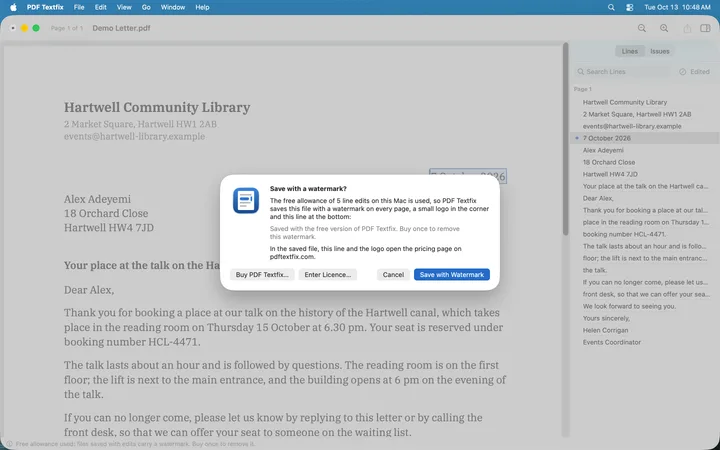Image resolution: width=720 pixels, height=450 pixels.
Task: Select '18 Orchard Close' line in sidebar
Action: [x=645, y=162]
